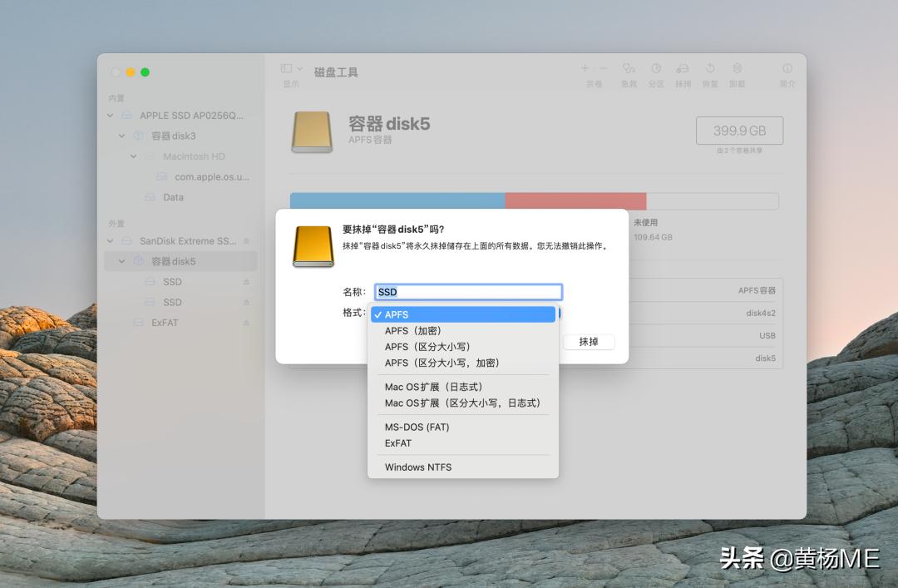898x588 pixels.
Task: Click the add volume plus icon
Action: (585, 69)
